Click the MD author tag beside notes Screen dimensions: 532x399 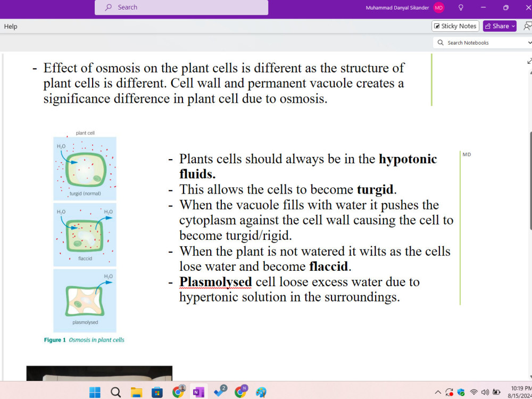click(467, 154)
